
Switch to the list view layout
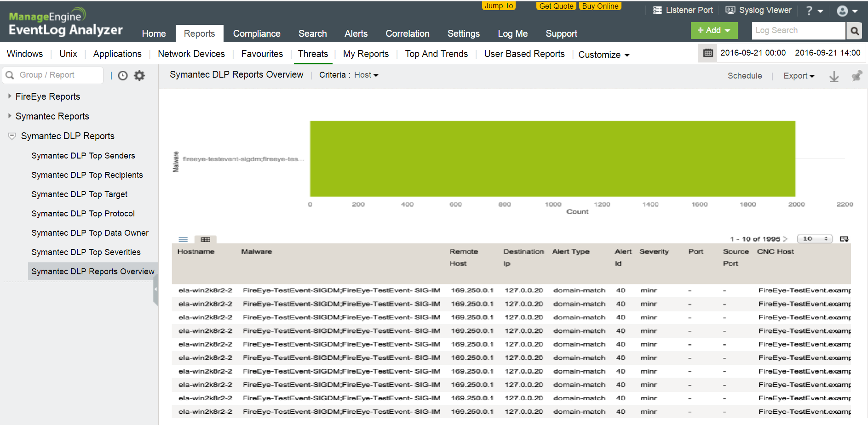point(183,239)
